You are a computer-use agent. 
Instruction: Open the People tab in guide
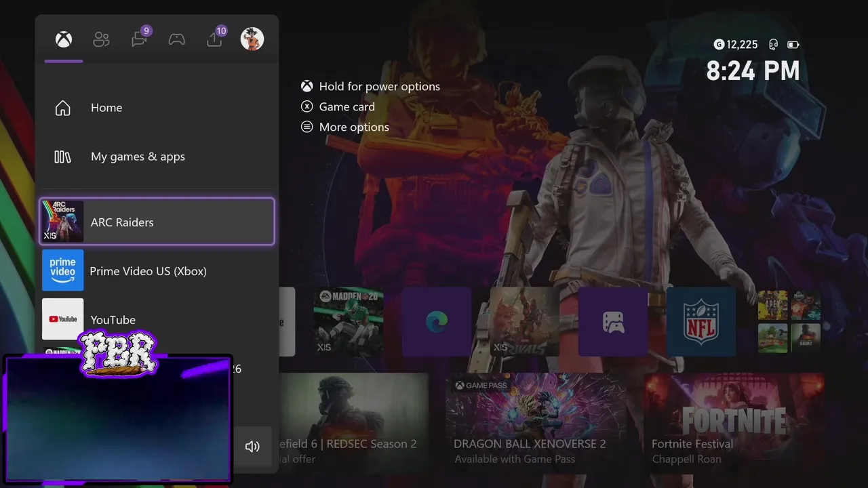[101, 39]
